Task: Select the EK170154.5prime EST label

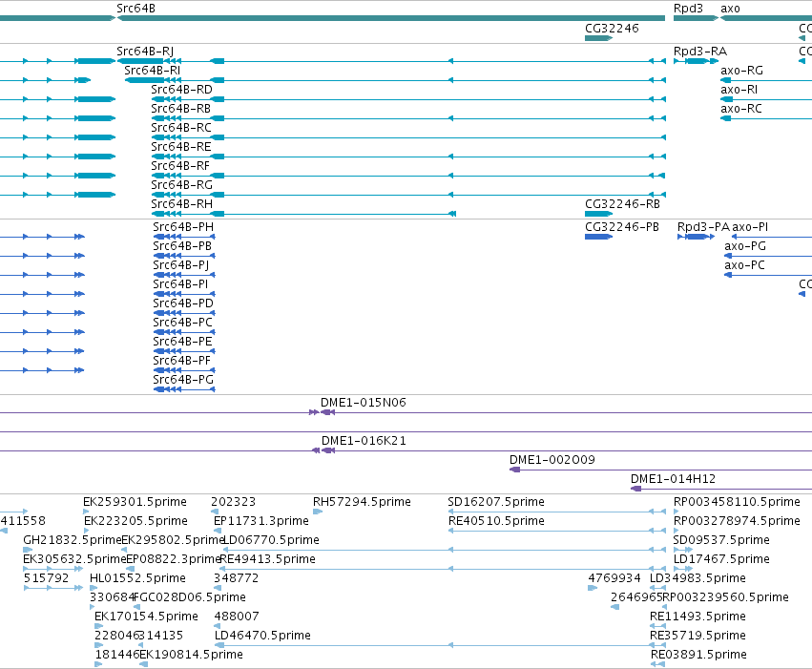Action: coord(146,617)
